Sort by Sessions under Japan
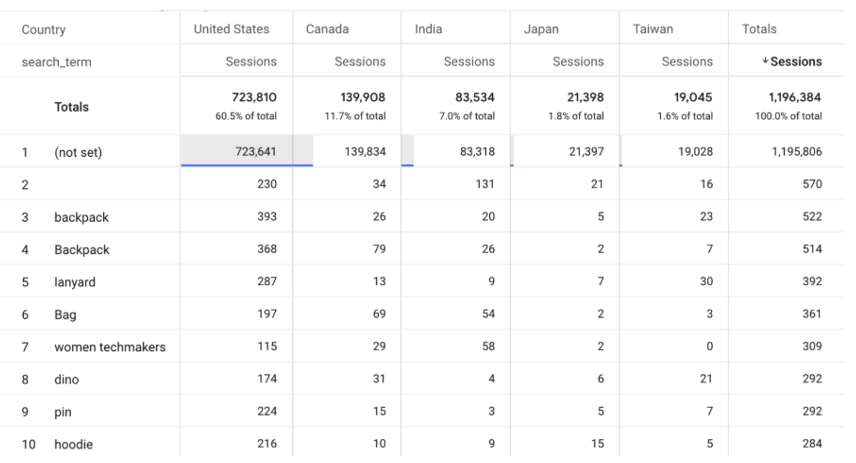 pyautogui.click(x=578, y=62)
